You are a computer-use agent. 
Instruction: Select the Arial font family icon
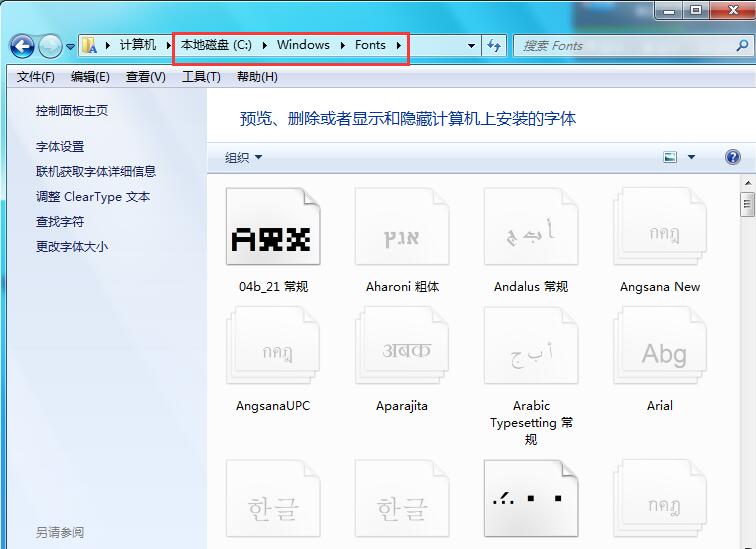pyautogui.click(x=659, y=347)
